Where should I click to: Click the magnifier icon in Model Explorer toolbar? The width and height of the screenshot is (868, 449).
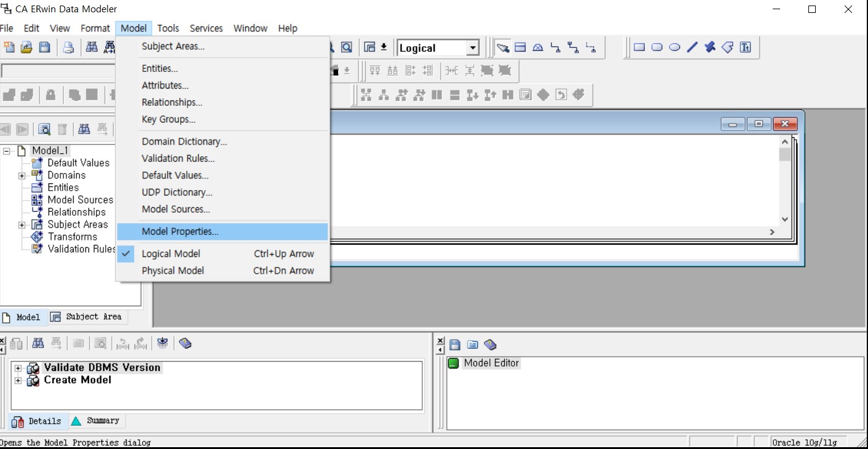[44, 129]
